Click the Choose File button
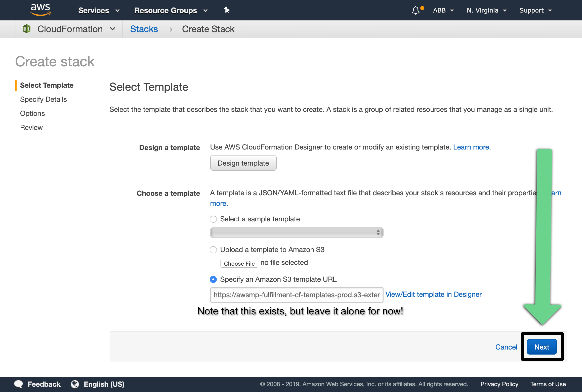 [x=239, y=263]
